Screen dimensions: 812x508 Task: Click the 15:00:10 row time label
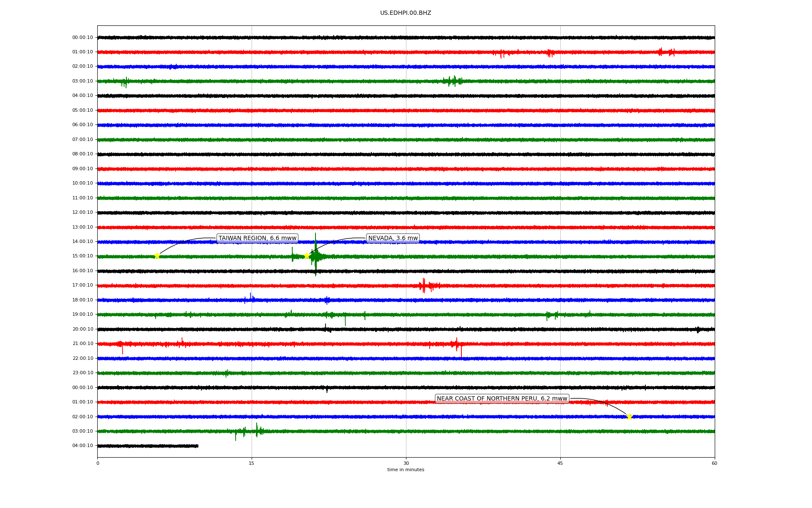(x=82, y=256)
